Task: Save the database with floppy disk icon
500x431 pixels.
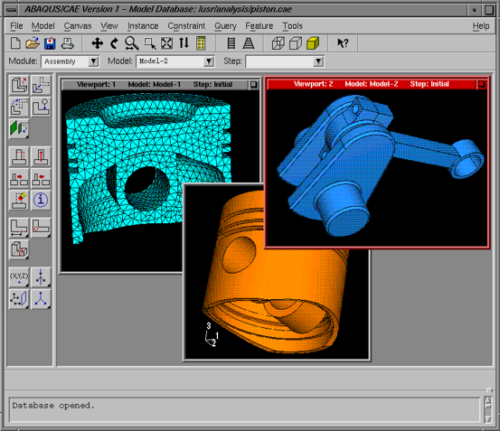Action: click(50, 43)
